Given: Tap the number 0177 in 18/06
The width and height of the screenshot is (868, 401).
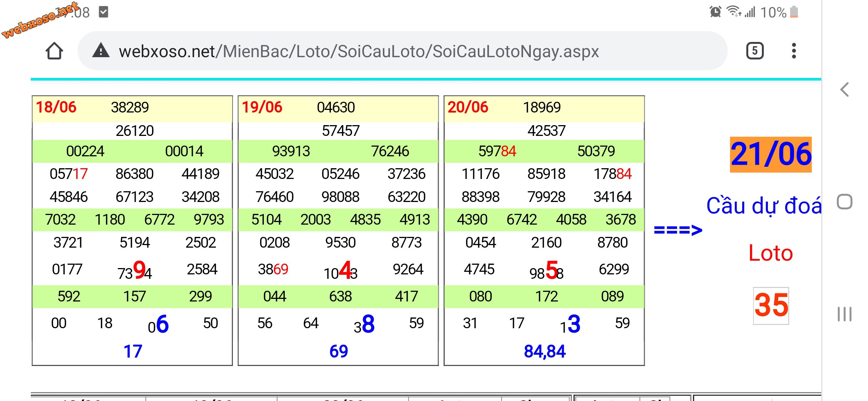Looking at the screenshot, I should [x=67, y=269].
